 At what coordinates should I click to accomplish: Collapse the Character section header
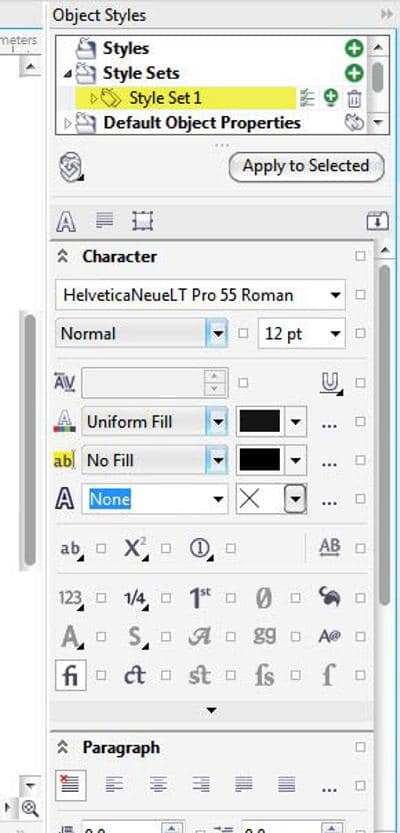pyautogui.click(x=63, y=257)
